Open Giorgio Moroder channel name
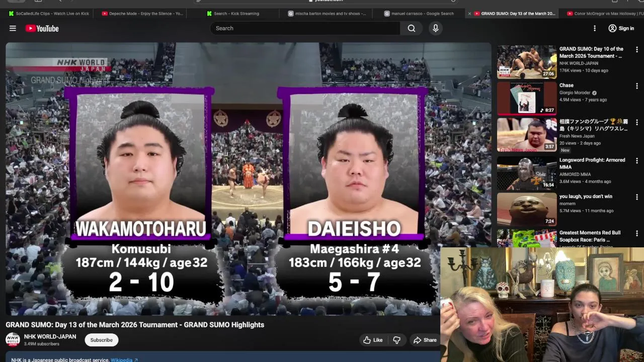The height and width of the screenshot is (362, 644). (575, 93)
